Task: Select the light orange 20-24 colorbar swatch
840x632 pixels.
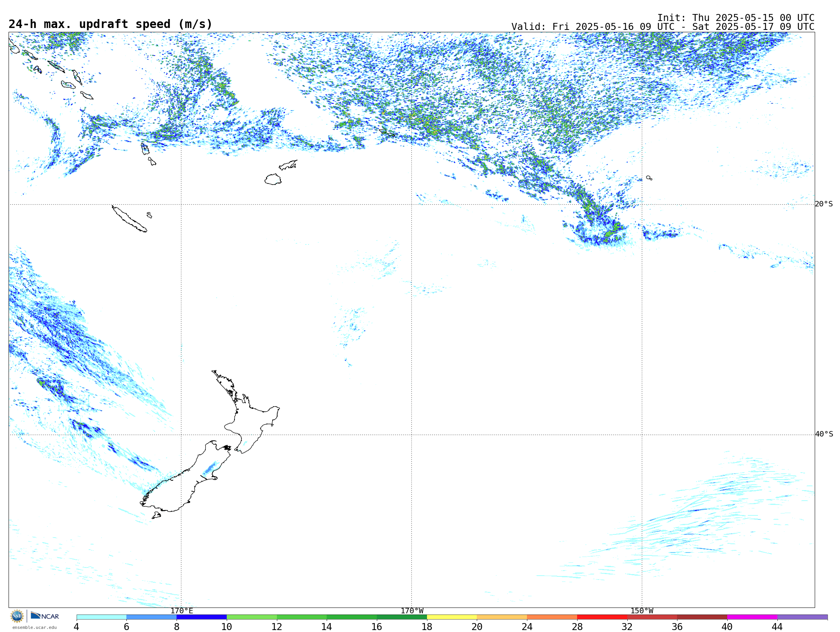Action: pyautogui.click(x=502, y=617)
